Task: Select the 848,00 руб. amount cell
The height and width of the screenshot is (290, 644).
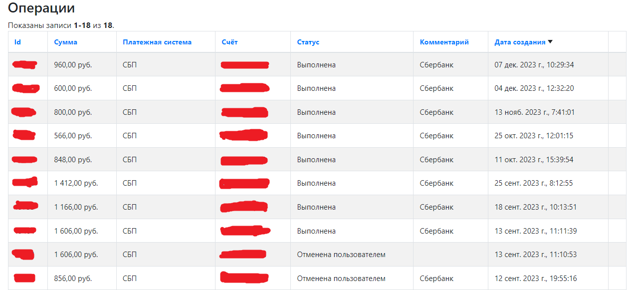Action: [x=82, y=160]
